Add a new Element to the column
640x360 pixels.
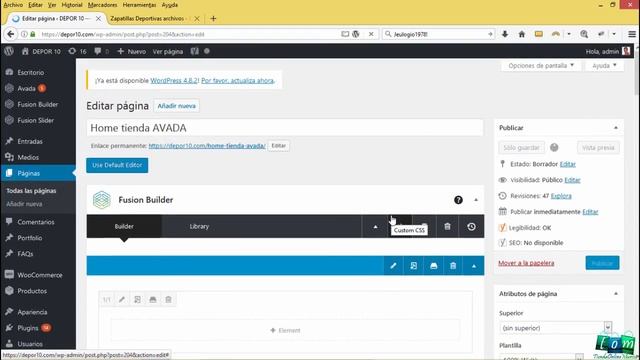tap(285, 330)
